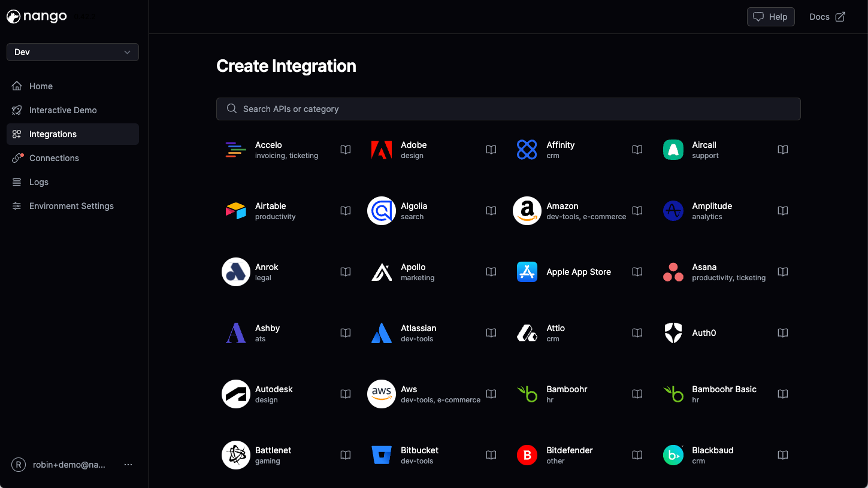Open docs book icon for Accelo
Screen dimensions: 868x488
[x=346, y=150]
